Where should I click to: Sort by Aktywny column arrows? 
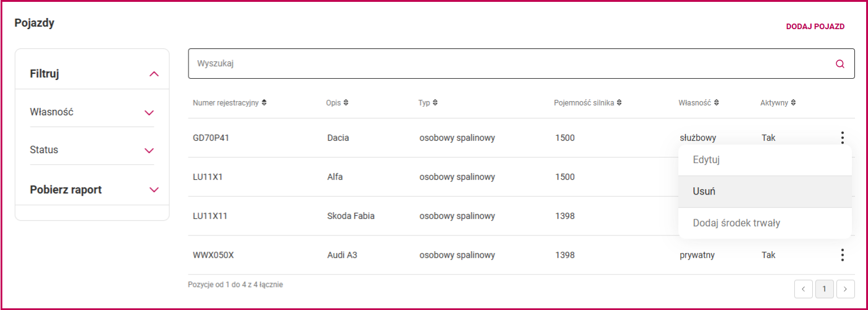(x=794, y=103)
